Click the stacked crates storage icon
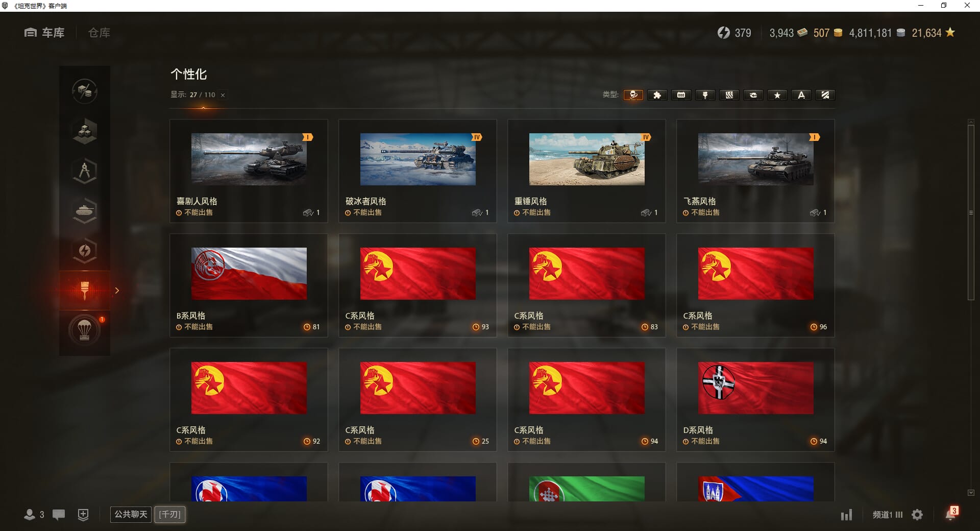Viewport: 980px width, 531px height. point(85,131)
